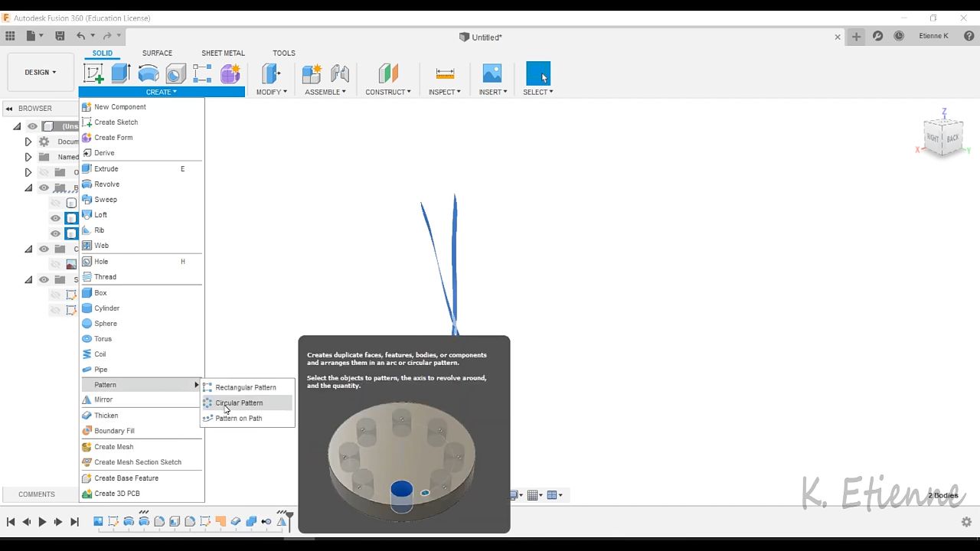Open the extensions icon near tab bar
The height and width of the screenshot is (551, 980).
877,36
